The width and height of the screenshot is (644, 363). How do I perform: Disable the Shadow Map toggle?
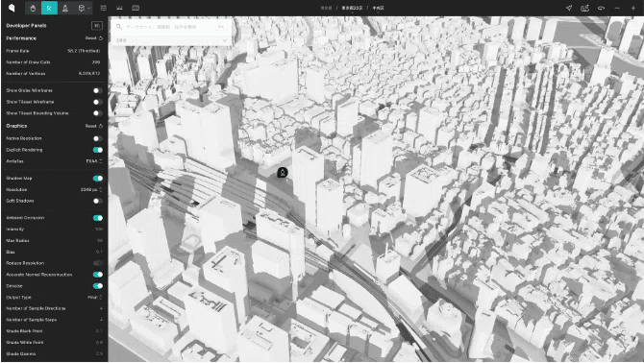(x=98, y=179)
